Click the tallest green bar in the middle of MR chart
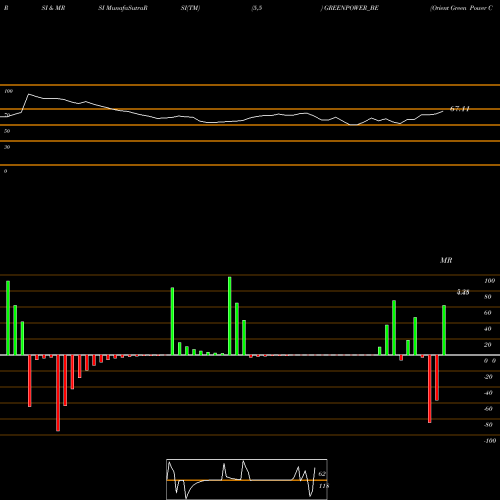This screenshot has width=500, height=500. pyautogui.click(x=230, y=316)
